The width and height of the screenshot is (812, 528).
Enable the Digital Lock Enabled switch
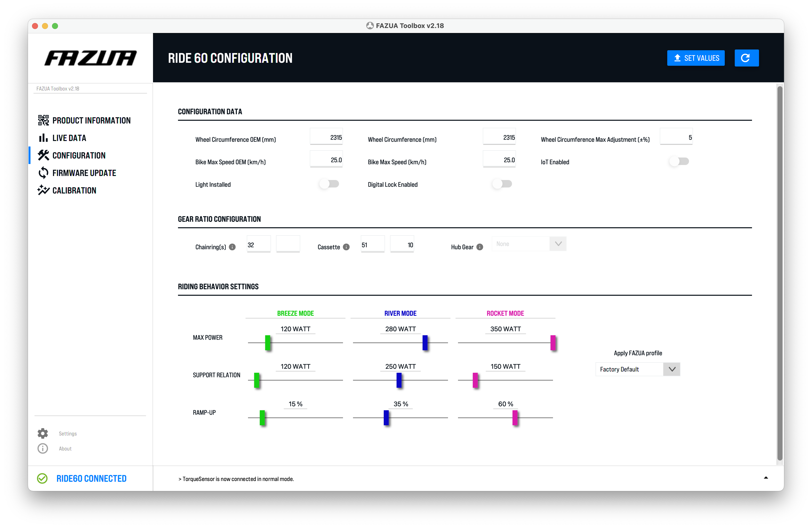tap(502, 184)
